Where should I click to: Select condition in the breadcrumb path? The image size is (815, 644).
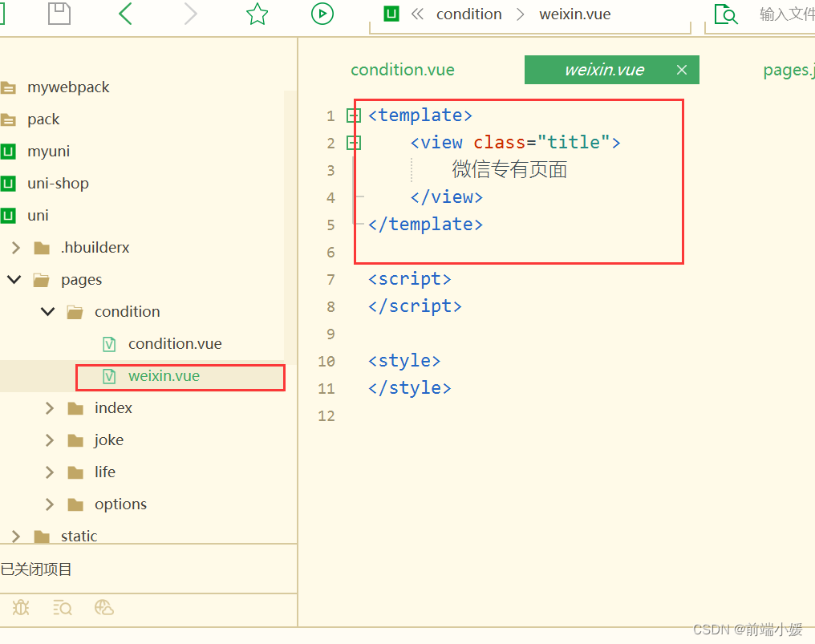coord(468,14)
